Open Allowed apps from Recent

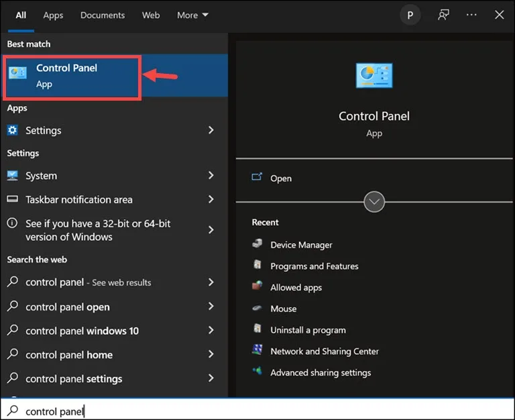(x=296, y=288)
